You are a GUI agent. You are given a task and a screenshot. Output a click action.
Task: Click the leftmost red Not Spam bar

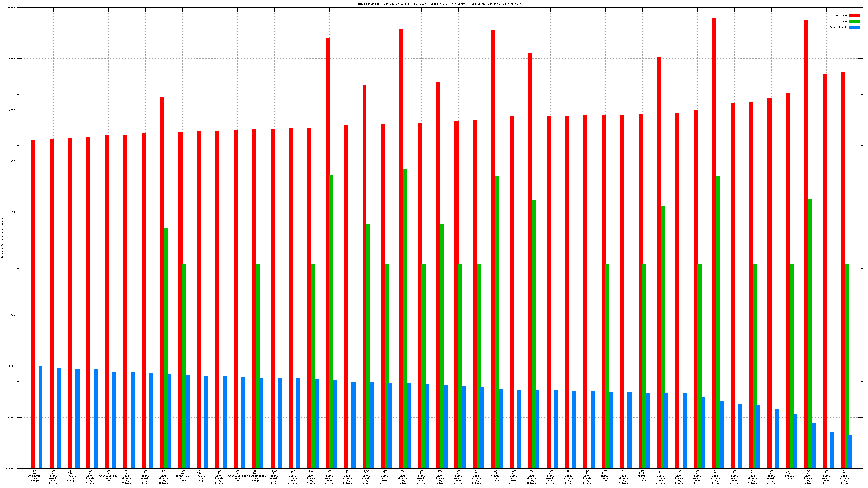(x=33, y=303)
